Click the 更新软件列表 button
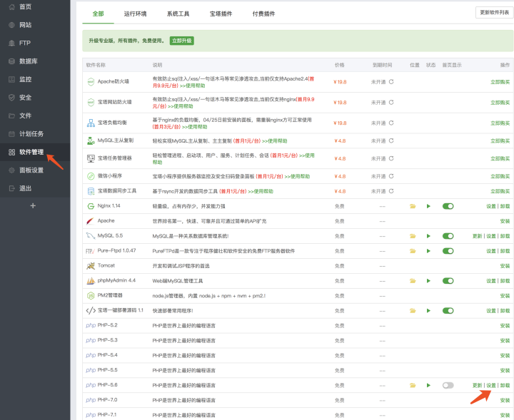The image size is (514, 420). (x=494, y=12)
